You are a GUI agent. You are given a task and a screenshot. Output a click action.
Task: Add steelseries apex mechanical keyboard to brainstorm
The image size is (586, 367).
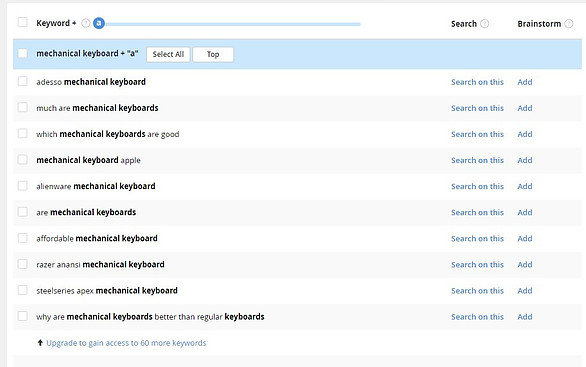[x=525, y=291]
